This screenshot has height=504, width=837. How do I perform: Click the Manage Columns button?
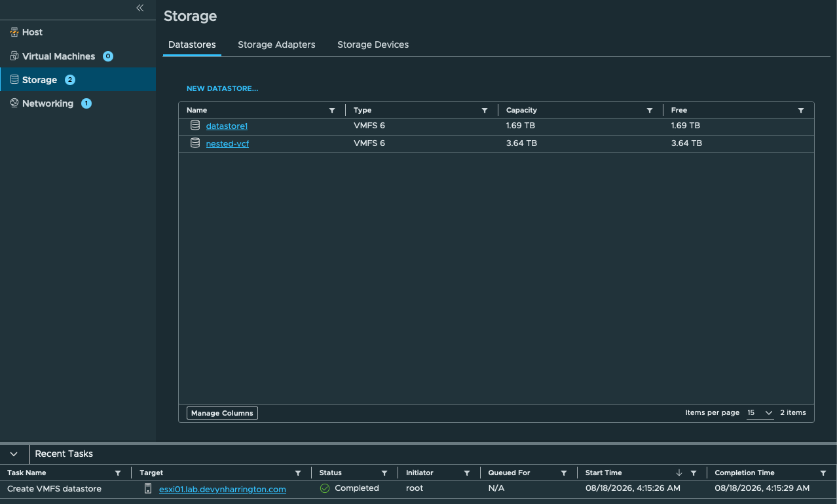click(222, 413)
